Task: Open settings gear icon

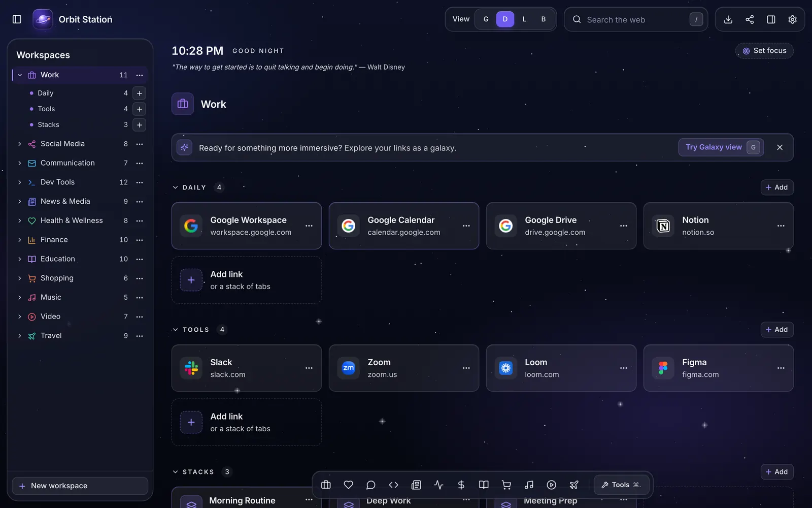Action: point(792,19)
